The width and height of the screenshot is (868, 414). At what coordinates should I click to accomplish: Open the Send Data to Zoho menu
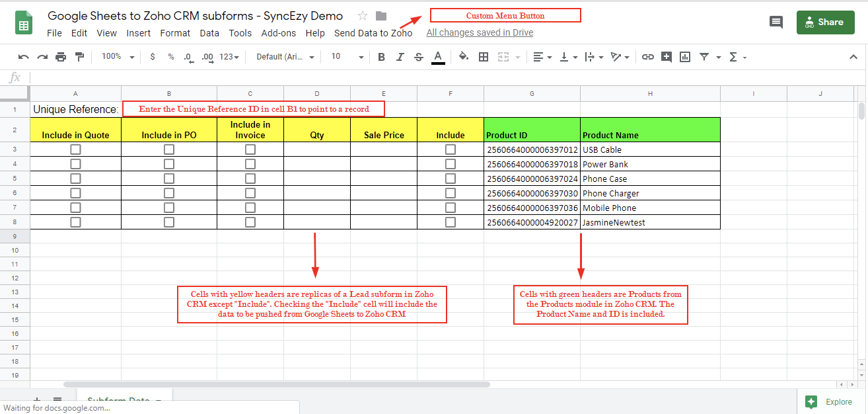pyautogui.click(x=373, y=33)
